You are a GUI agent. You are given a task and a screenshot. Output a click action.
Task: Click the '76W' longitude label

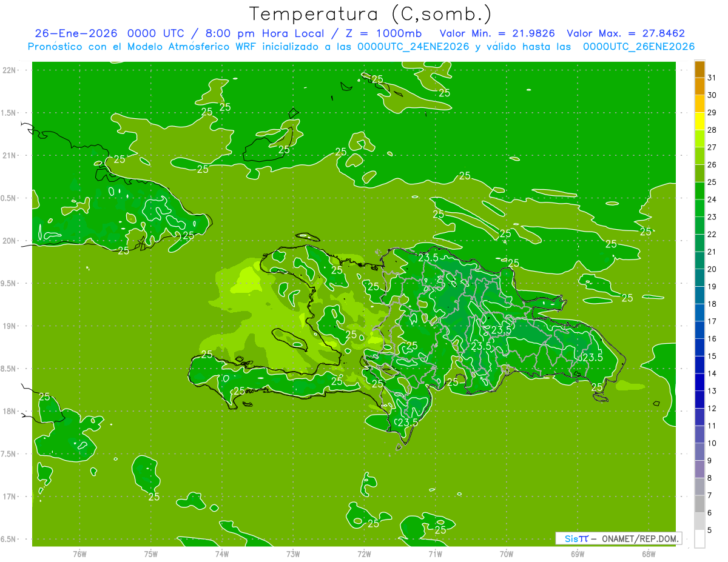[79, 554]
